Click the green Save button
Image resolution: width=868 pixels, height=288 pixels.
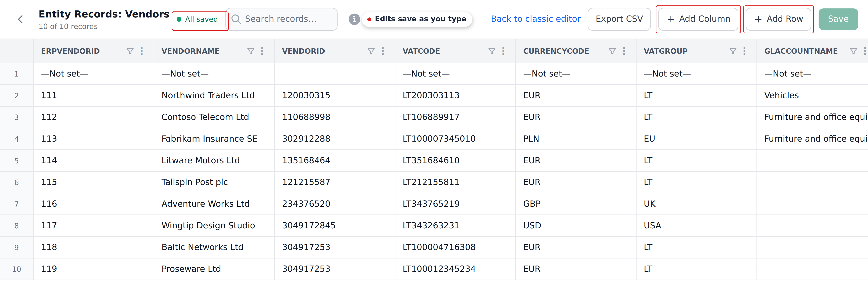pos(838,19)
